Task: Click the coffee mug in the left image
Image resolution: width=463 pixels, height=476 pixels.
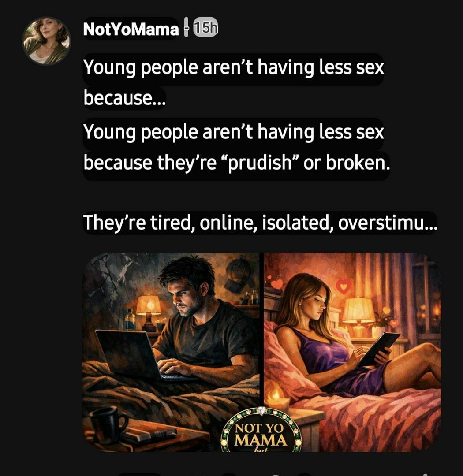Action: tap(109, 424)
